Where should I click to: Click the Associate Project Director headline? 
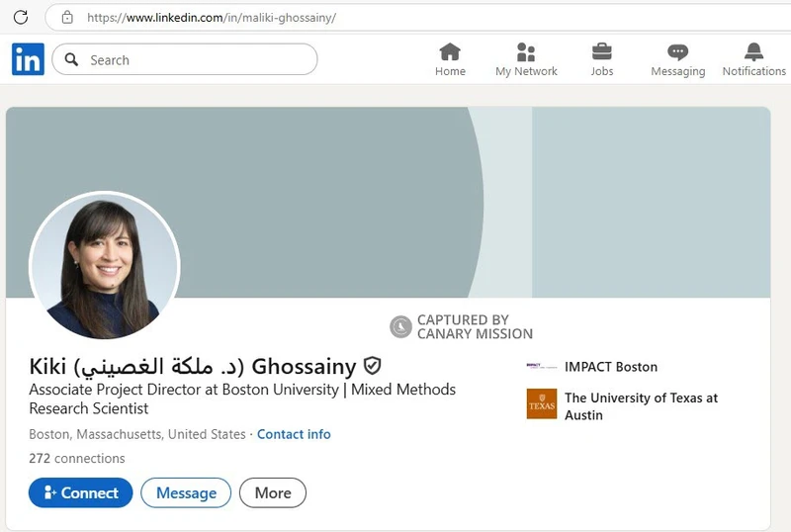242,399
